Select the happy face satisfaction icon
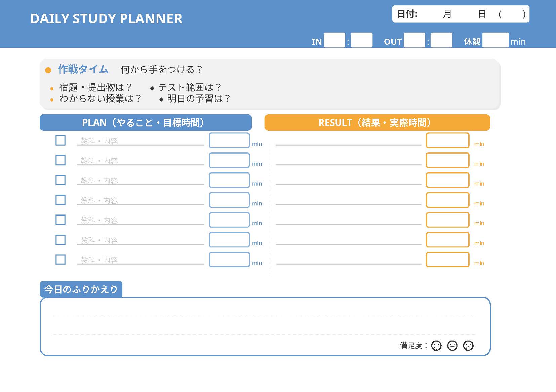 [436, 346]
